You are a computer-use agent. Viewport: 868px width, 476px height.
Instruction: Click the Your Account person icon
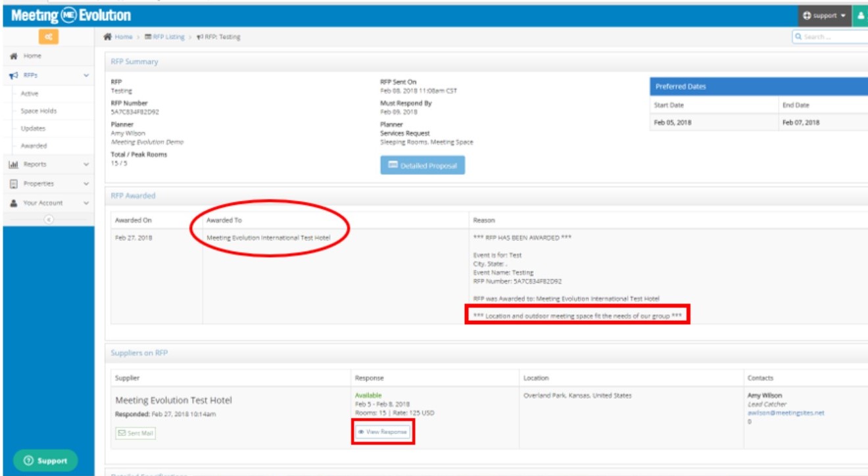[x=13, y=203]
